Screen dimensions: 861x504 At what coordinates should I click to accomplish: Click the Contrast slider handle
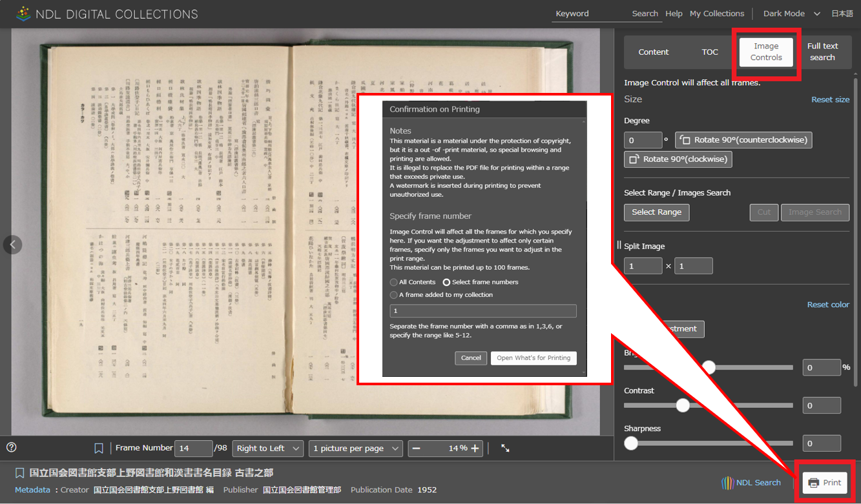683,405
